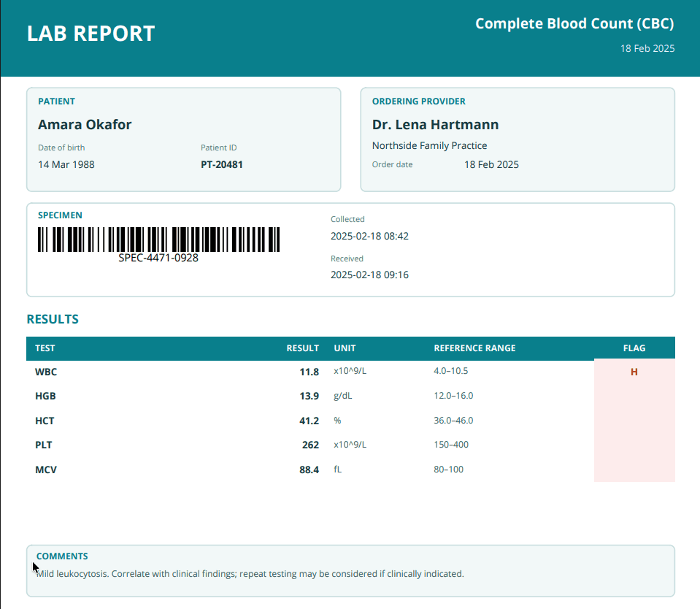Image resolution: width=700 pixels, height=609 pixels.
Task: Select patient name Amara Okafor
Action: click(x=85, y=125)
